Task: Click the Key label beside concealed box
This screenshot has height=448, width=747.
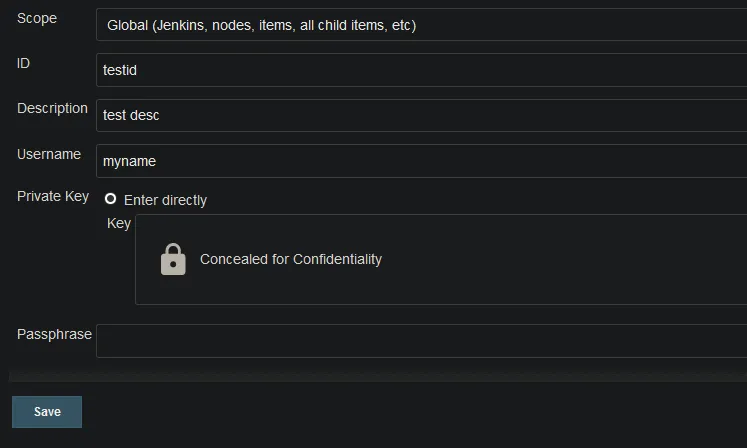Action: pyautogui.click(x=119, y=223)
